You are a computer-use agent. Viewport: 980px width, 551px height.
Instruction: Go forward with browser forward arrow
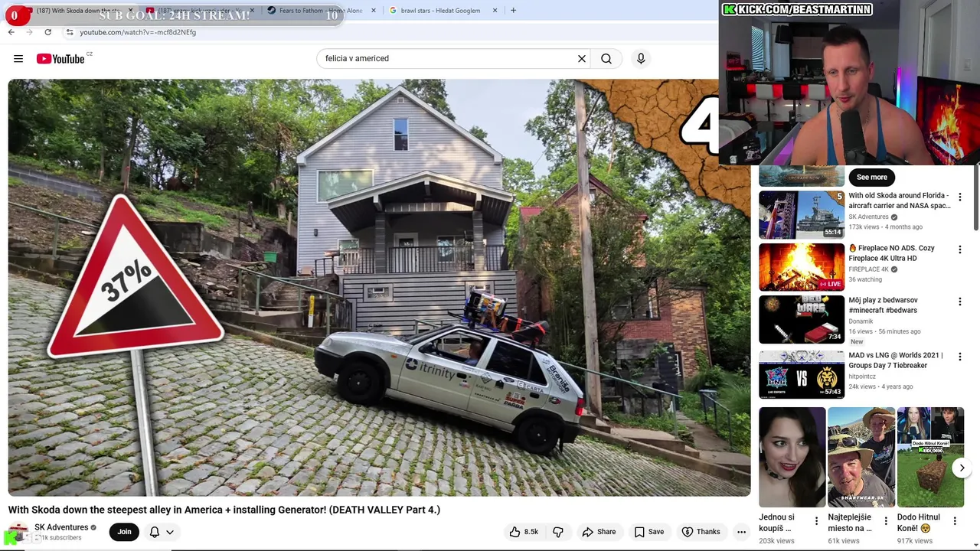pyautogui.click(x=29, y=32)
